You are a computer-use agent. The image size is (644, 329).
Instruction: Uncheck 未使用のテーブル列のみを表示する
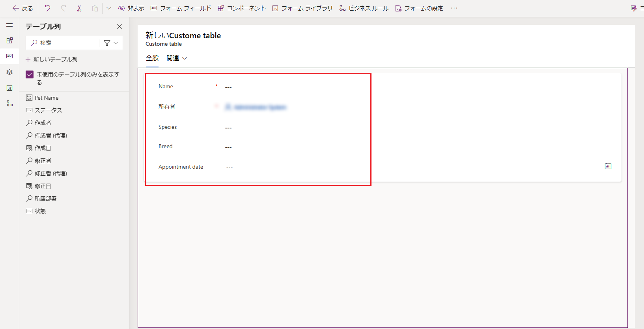[x=30, y=74]
